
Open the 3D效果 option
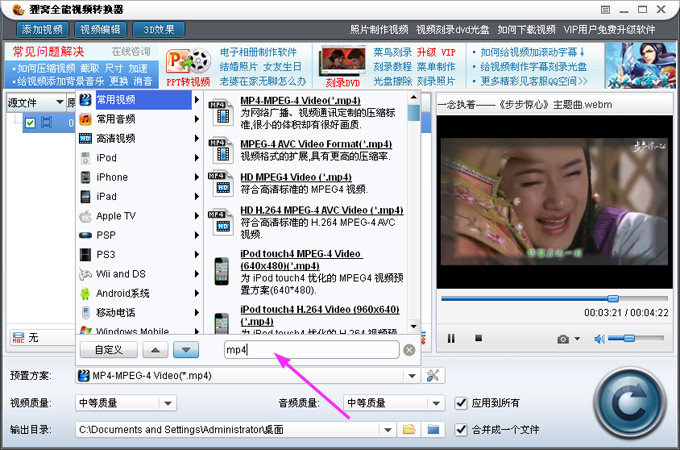click(159, 30)
